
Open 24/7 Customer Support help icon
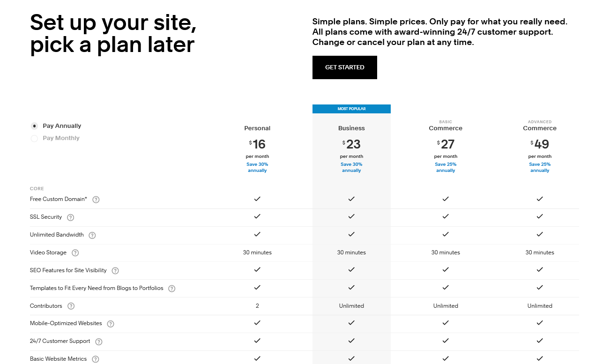(x=99, y=342)
